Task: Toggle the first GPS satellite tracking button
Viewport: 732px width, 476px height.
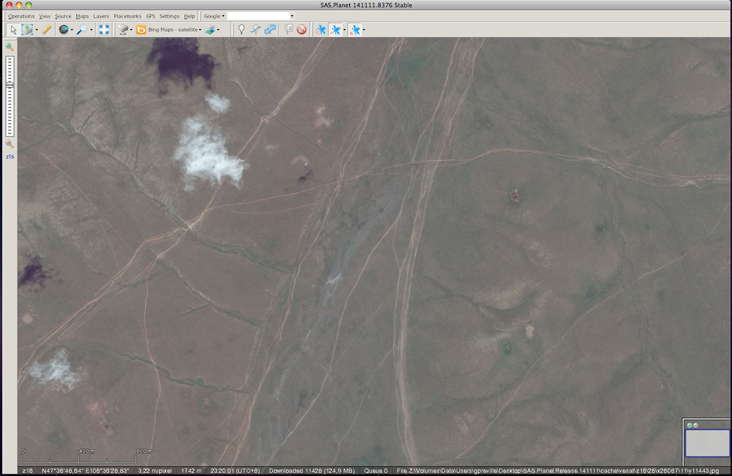Action: click(x=321, y=30)
